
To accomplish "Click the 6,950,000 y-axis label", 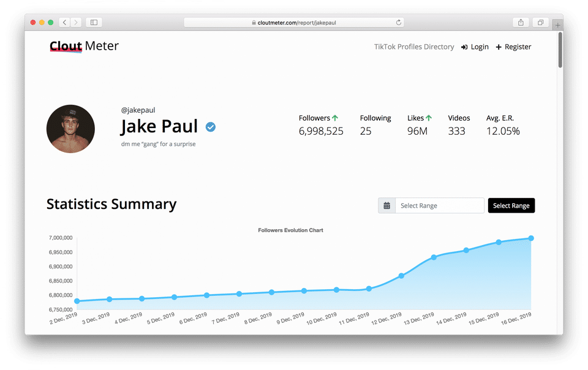I will [61, 252].
